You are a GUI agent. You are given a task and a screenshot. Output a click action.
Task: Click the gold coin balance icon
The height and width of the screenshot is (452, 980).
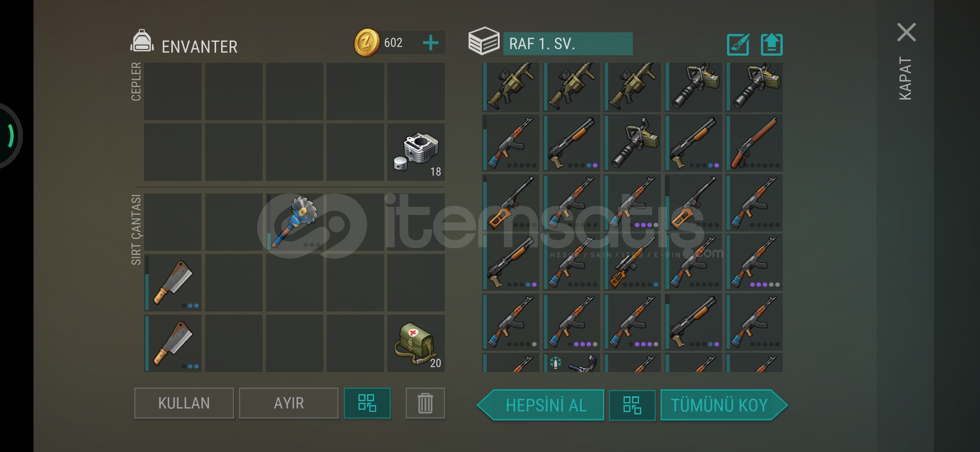367,43
